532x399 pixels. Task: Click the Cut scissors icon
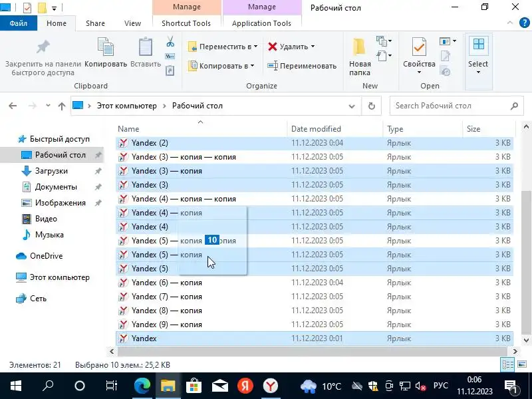170,42
